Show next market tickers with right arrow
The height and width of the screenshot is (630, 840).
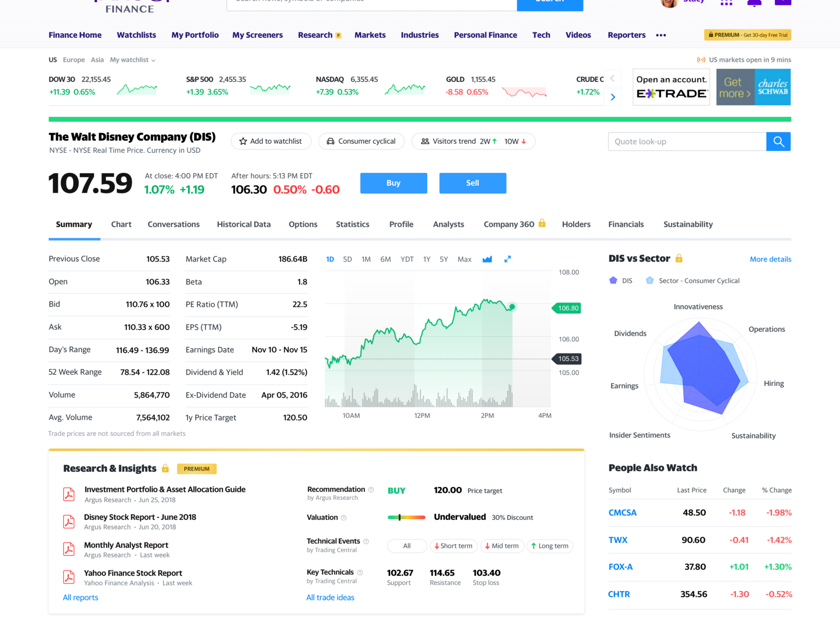tap(613, 97)
